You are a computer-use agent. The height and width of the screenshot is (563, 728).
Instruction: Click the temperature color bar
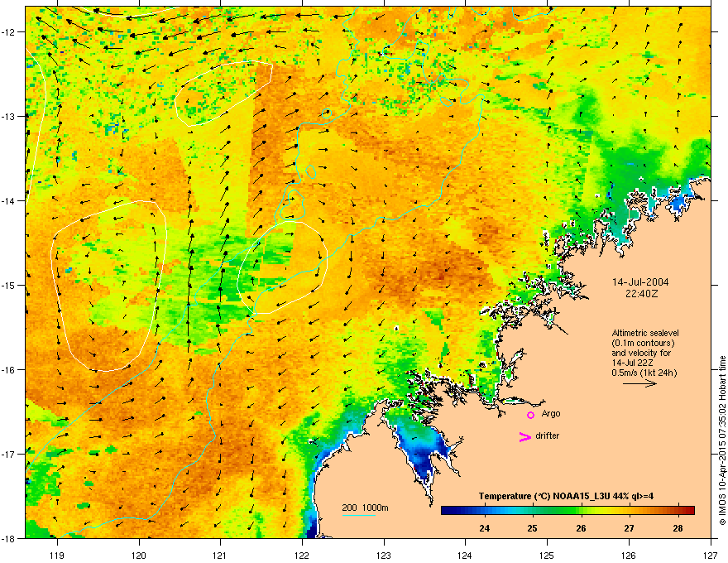tap(568, 510)
